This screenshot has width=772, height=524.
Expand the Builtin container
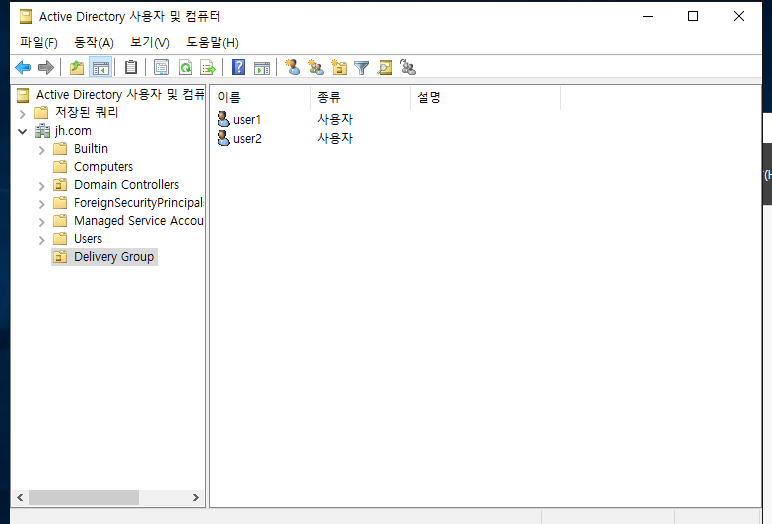pos(42,150)
